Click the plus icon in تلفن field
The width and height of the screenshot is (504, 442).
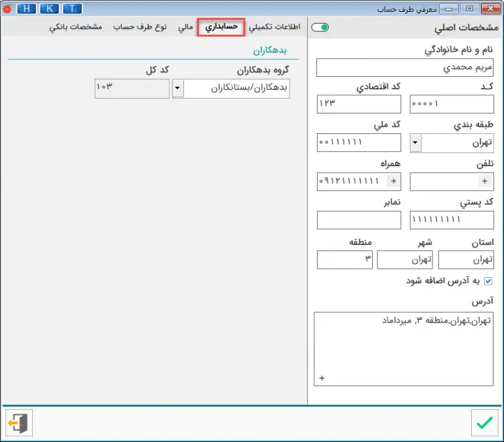[485, 181]
